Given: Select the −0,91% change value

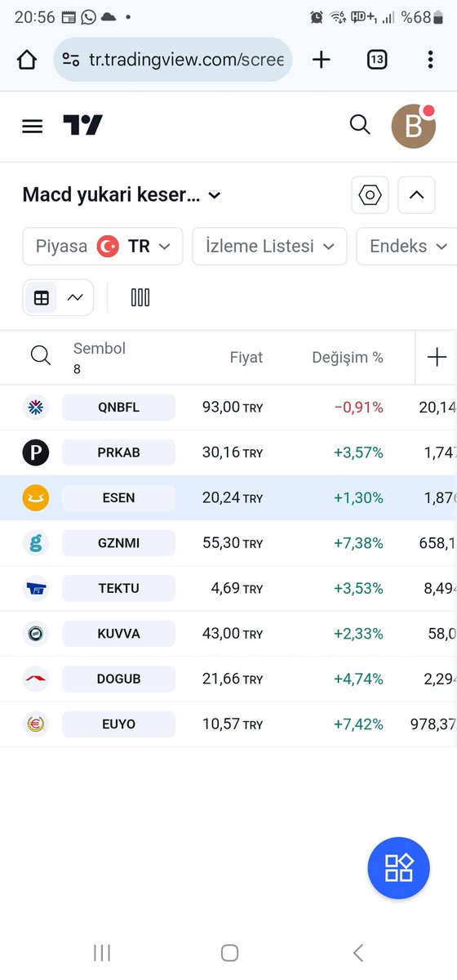Looking at the screenshot, I should click(x=358, y=407).
